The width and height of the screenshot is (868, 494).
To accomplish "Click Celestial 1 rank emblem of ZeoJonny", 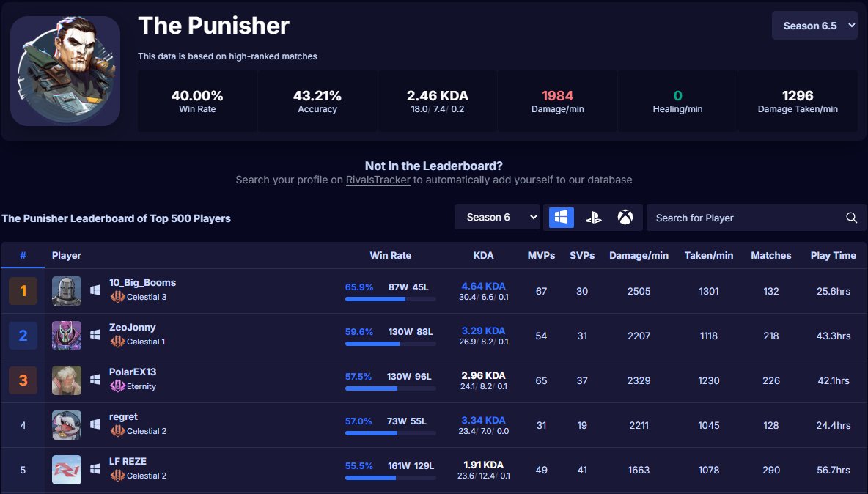I will coord(117,342).
